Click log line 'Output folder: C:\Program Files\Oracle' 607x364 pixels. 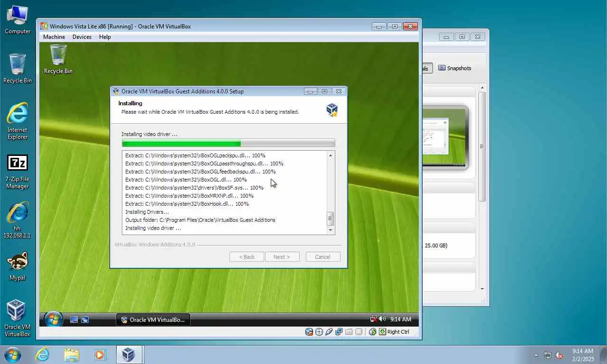pos(200,220)
